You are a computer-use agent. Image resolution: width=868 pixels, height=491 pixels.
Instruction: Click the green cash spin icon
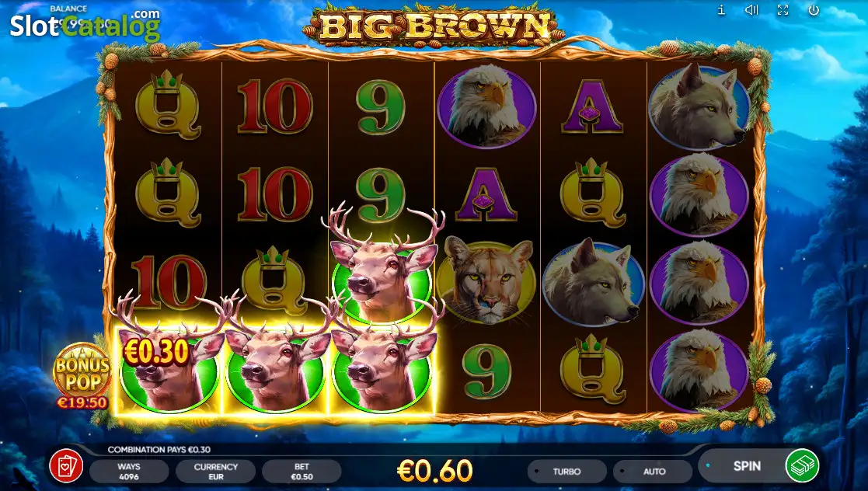pyautogui.click(x=802, y=465)
